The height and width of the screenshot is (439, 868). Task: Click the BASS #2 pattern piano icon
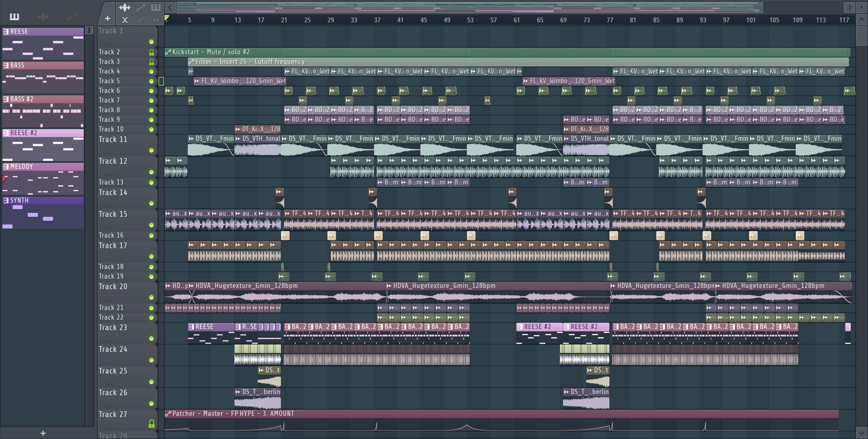6,99
